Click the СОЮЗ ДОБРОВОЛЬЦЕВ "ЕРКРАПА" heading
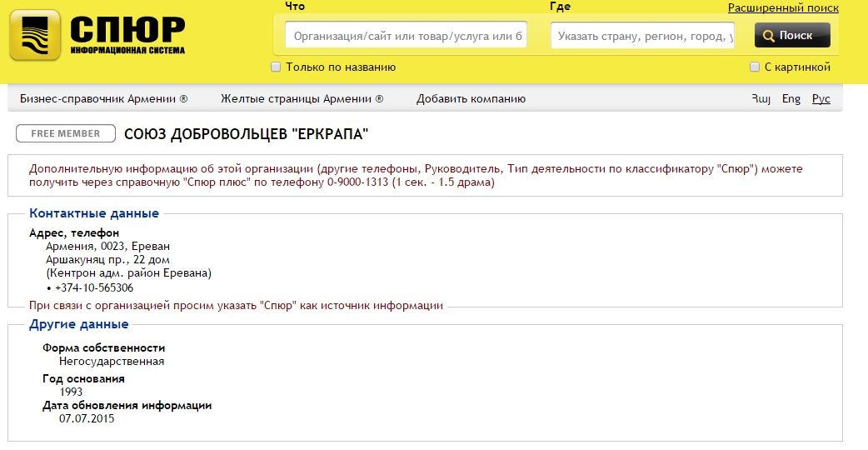868x450 pixels. click(246, 134)
